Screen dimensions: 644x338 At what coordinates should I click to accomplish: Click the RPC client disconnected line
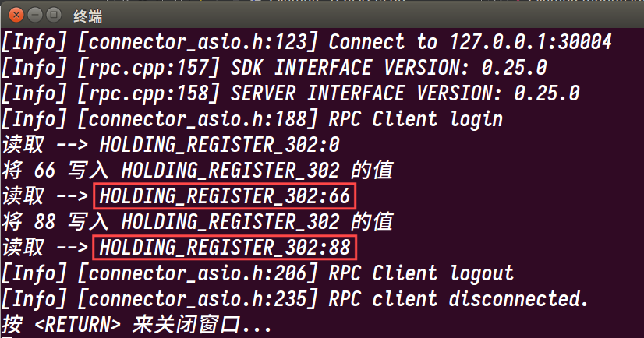(x=295, y=299)
